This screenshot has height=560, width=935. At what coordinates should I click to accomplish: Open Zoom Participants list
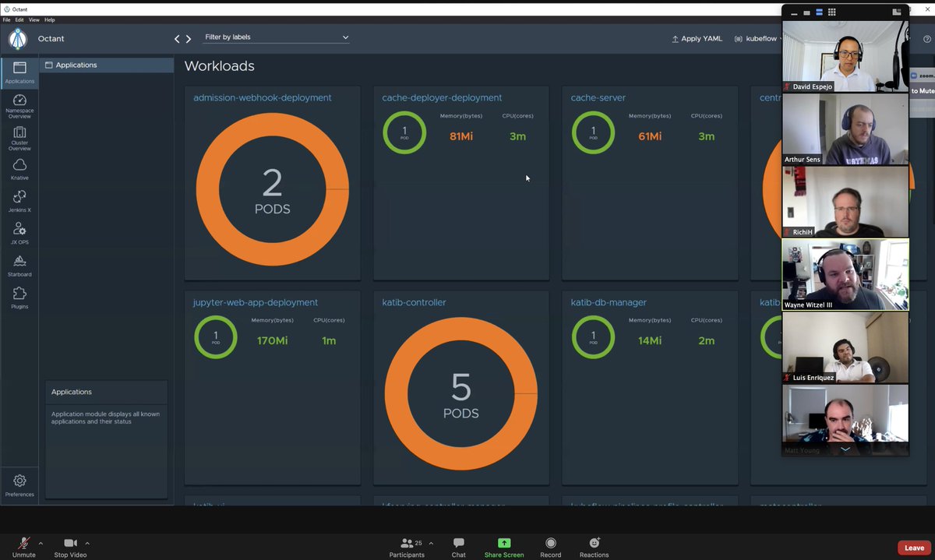407,548
